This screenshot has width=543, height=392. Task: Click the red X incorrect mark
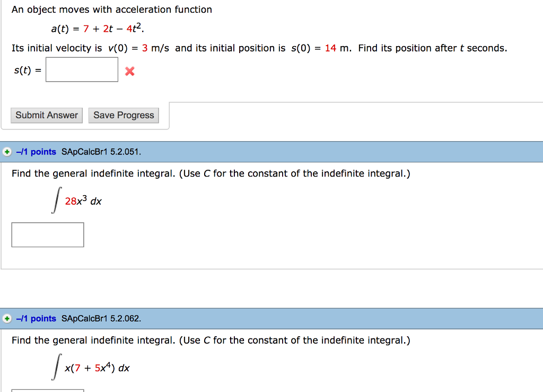point(130,72)
